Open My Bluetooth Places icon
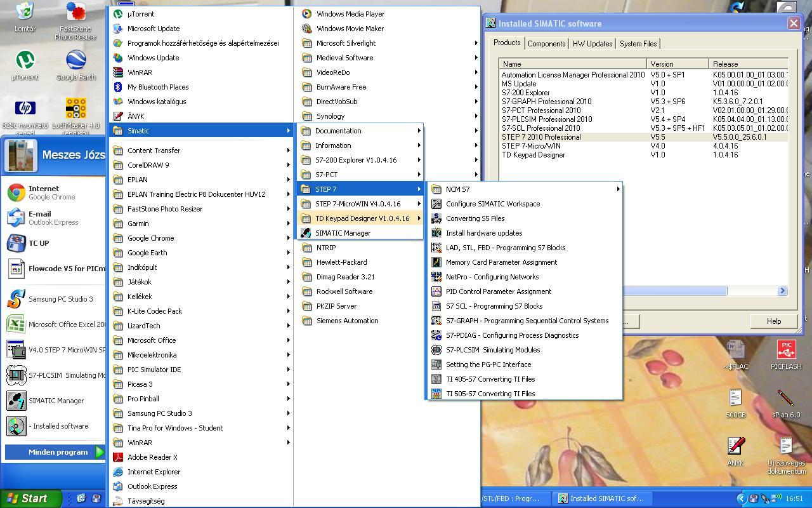The image size is (812, 508). pos(117,87)
